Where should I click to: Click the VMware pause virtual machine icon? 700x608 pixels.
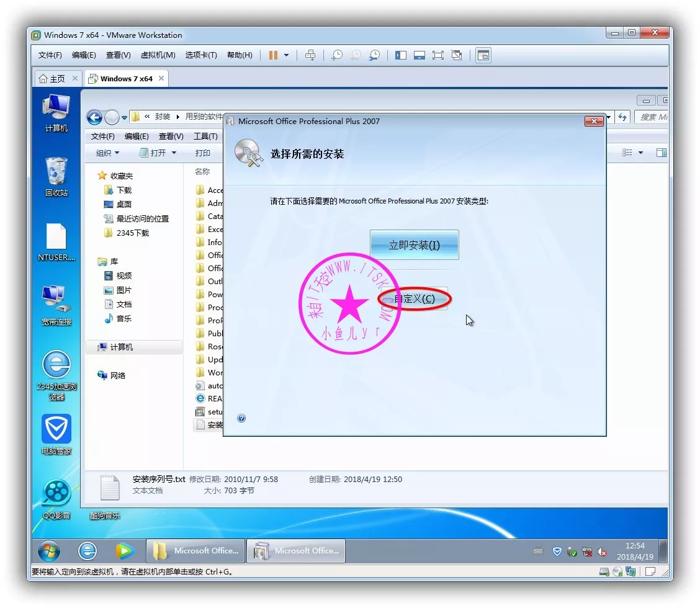point(273,55)
